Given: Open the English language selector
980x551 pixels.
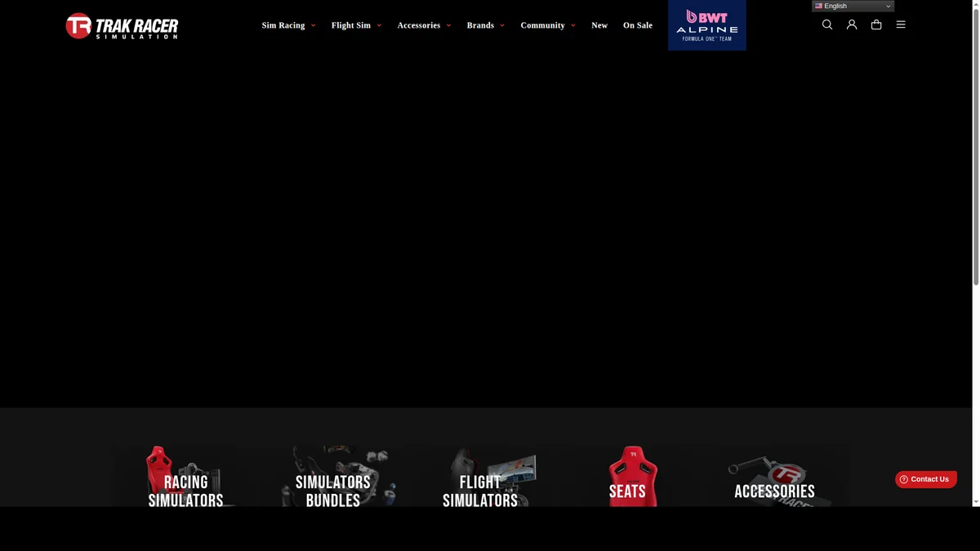Looking at the screenshot, I should (853, 6).
